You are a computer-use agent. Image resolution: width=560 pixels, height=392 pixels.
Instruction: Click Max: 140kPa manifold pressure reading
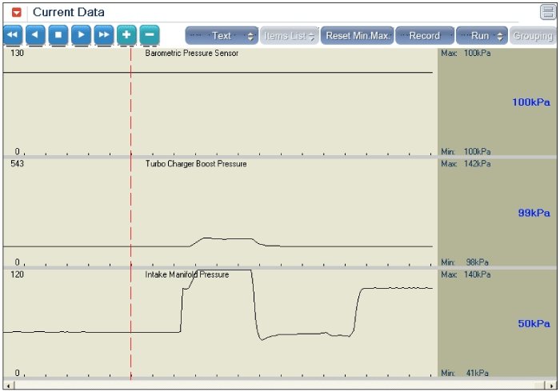466,274
